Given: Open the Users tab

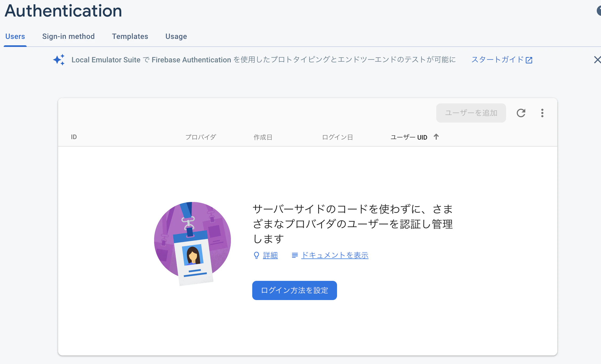Looking at the screenshot, I should click(x=15, y=36).
